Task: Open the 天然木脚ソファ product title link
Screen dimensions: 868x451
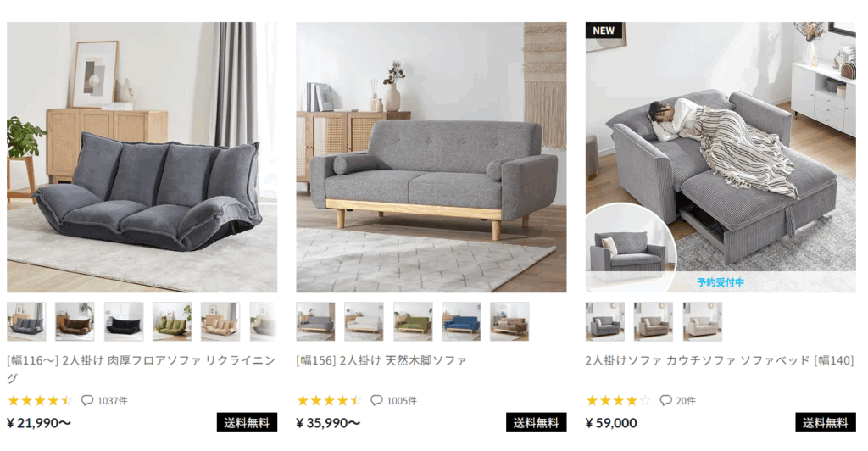Action: point(381,360)
